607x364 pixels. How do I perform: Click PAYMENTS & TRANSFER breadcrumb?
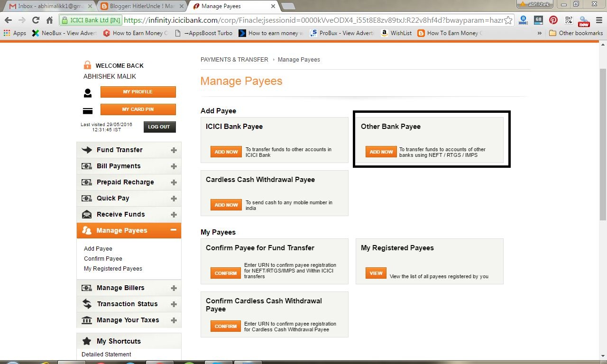[x=234, y=59]
